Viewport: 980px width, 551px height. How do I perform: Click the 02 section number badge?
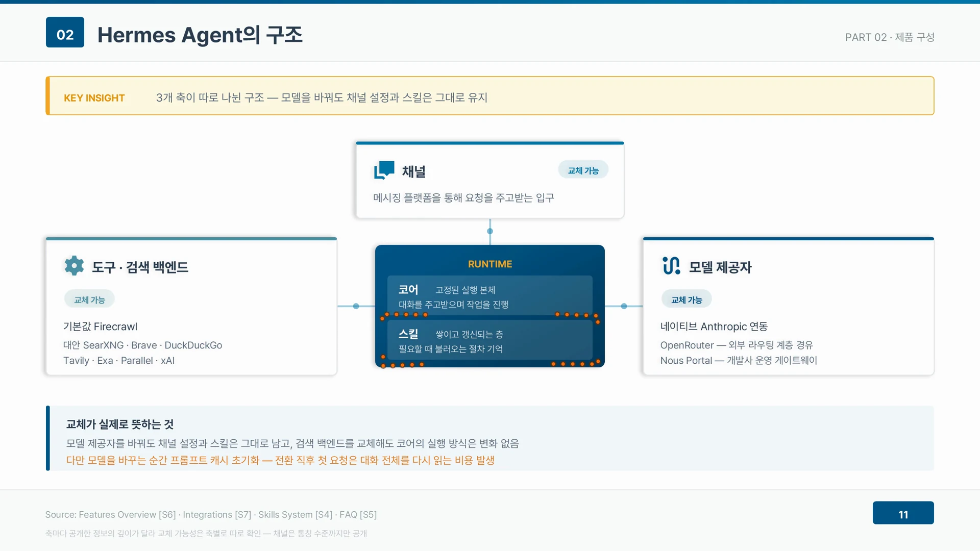click(x=65, y=32)
